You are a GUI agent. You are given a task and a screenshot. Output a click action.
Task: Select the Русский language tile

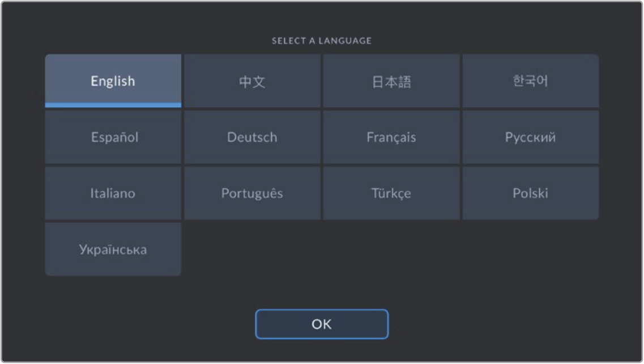click(531, 137)
